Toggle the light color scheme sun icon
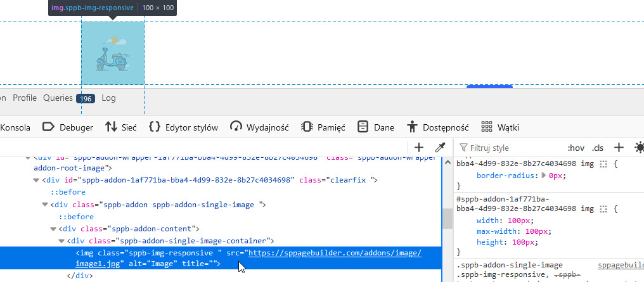The width and height of the screenshot is (644, 282). point(638,148)
